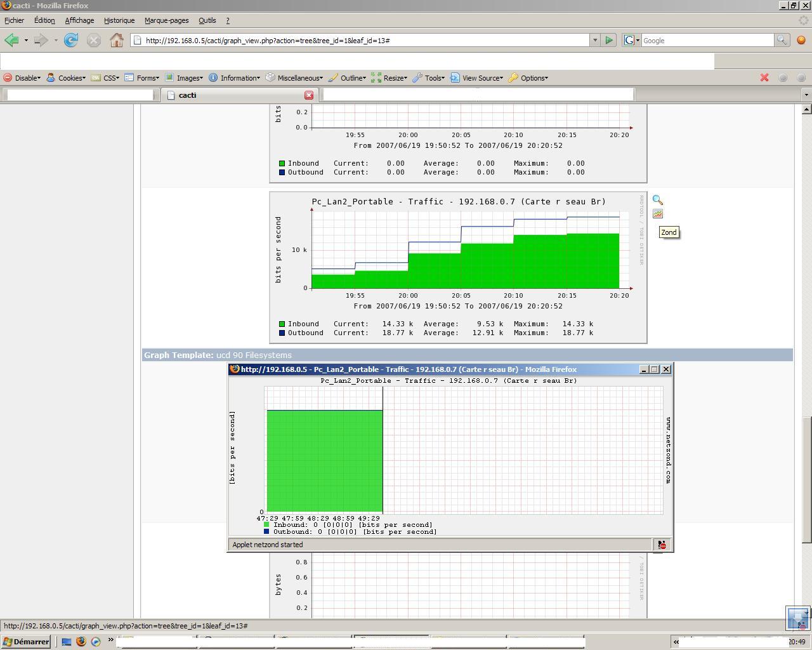Image resolution: width=812 pixels, height=650 pixels.
Task: Click the Graph Template ucd 90 Filesystems header
Action: coord(468,355)
